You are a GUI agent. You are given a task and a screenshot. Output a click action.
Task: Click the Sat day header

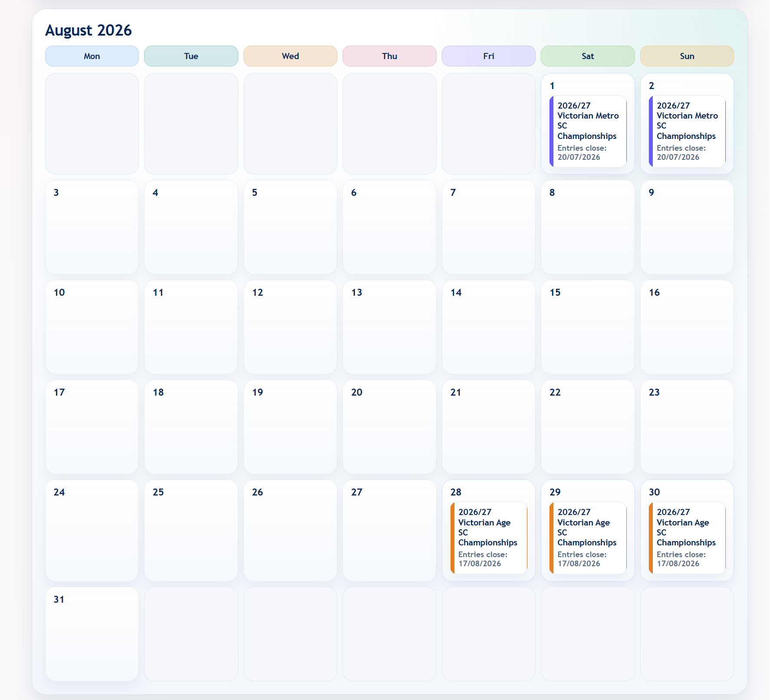tap(588, 56)
